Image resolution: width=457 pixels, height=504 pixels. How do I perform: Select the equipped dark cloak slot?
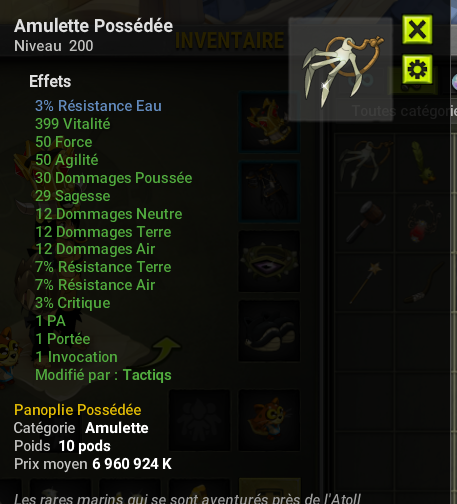[x=269, y=191]
